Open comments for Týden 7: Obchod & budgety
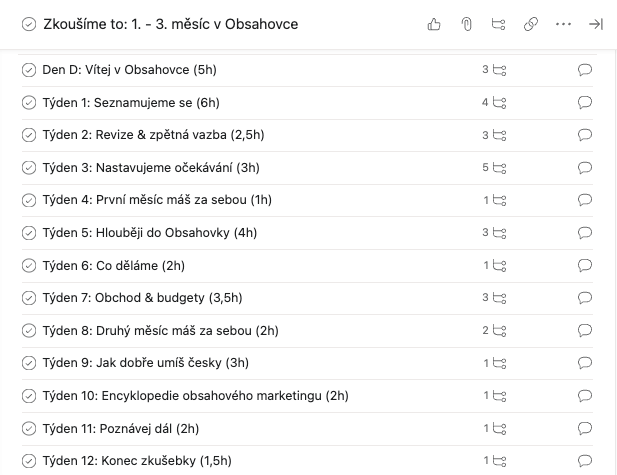Screen dimensions: 617x475 pos(585,298)
